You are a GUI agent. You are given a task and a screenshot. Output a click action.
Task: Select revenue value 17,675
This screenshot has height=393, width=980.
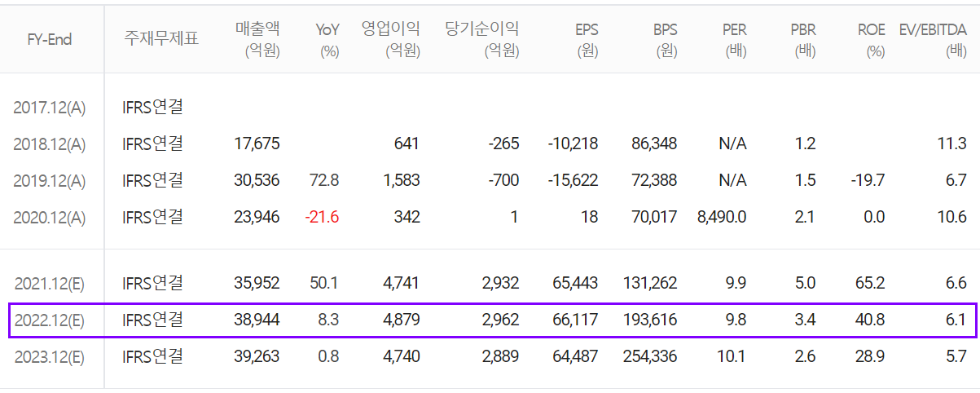[257, 144]
